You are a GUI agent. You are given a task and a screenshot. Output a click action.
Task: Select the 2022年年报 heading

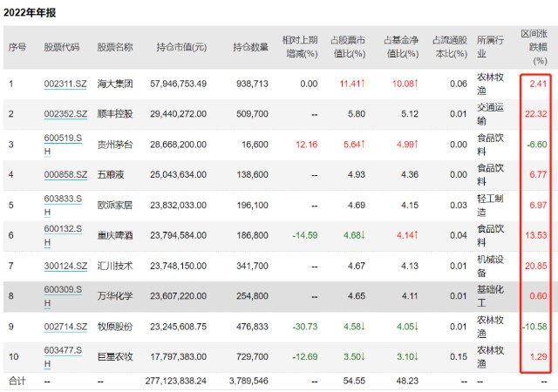pos(30,13)
